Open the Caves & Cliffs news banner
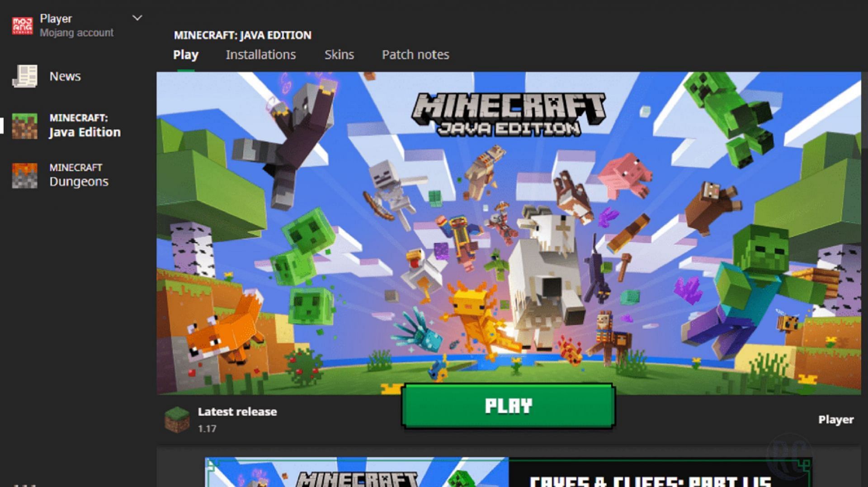 click(508, 472)
